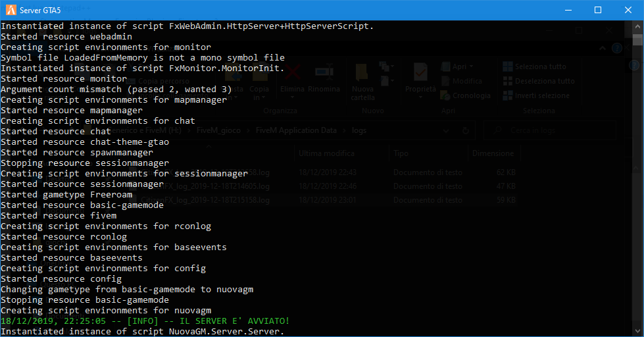Click Nuova cartella icon in Explorer behind
Screen dimensions: 644x337
coord(362,73)
